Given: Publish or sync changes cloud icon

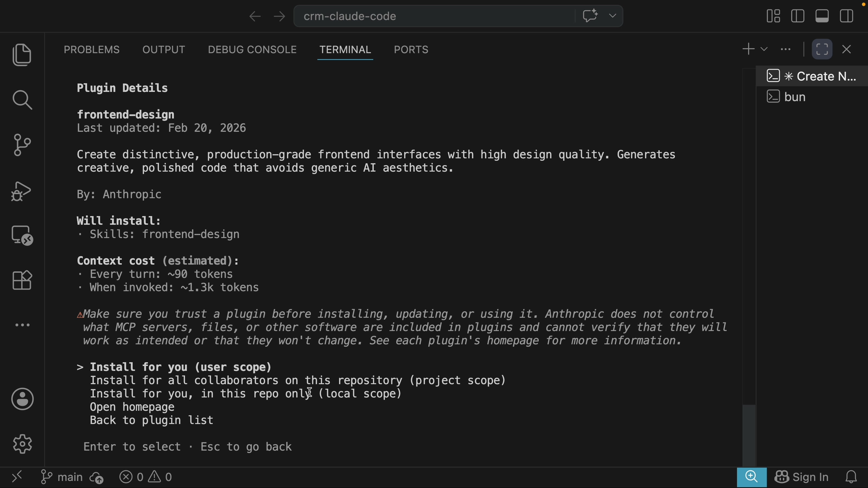Looking at the screenshot, I should click(x=96, y=477).
